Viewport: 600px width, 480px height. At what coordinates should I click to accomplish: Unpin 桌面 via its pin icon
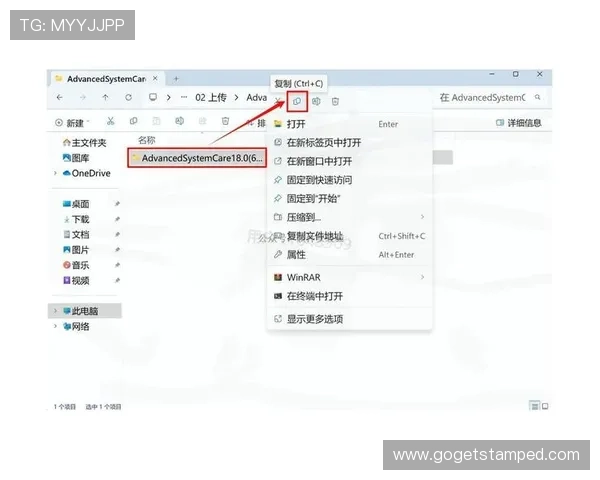click(117, 204)
